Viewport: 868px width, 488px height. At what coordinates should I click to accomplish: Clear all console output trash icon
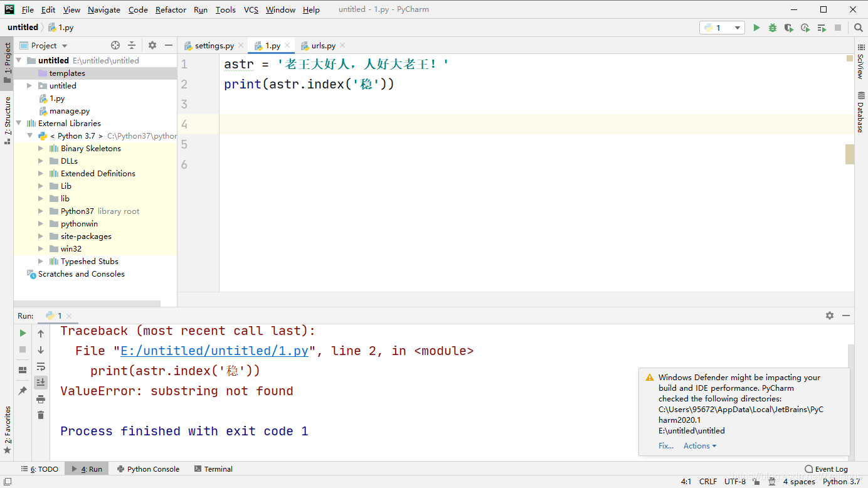[41, 415]
